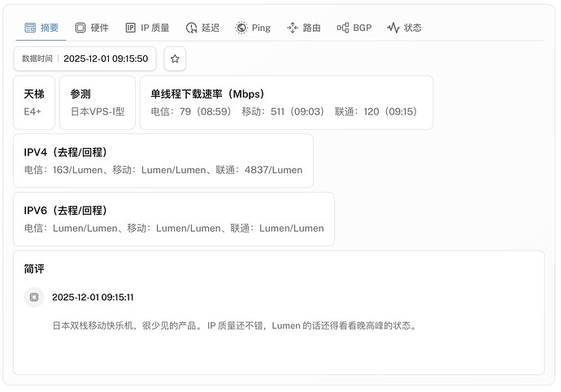Viewport: 561px width, 392px height.
Task: Open the BGP tab label
Action: pyautogui.click(x=362, y=28)
